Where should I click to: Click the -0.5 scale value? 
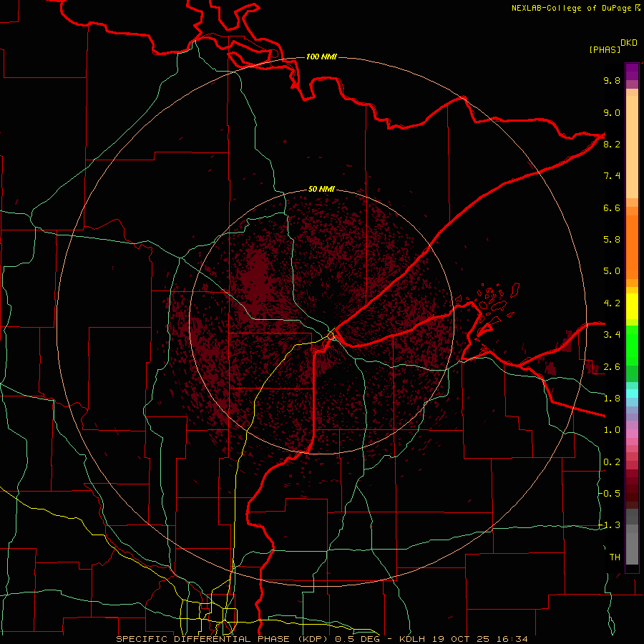pos(609,493)
